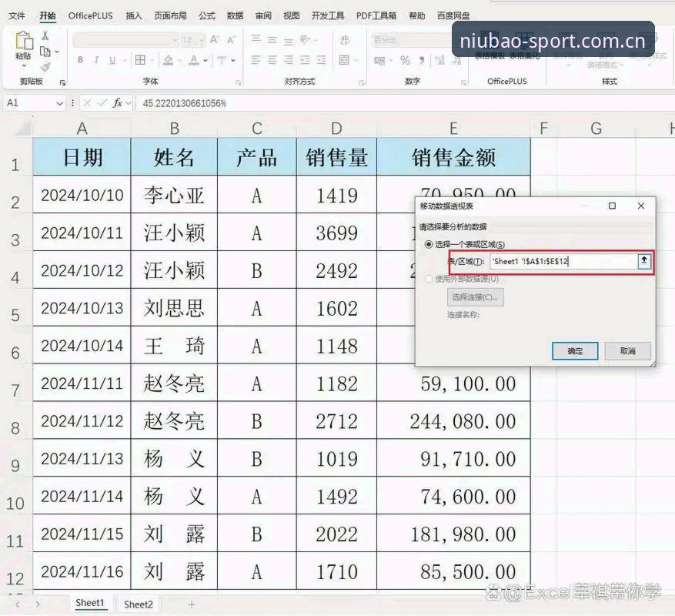
Task: Open the Phonetic Guide (wén) dropdown arrow
Action: click(233, 60)
